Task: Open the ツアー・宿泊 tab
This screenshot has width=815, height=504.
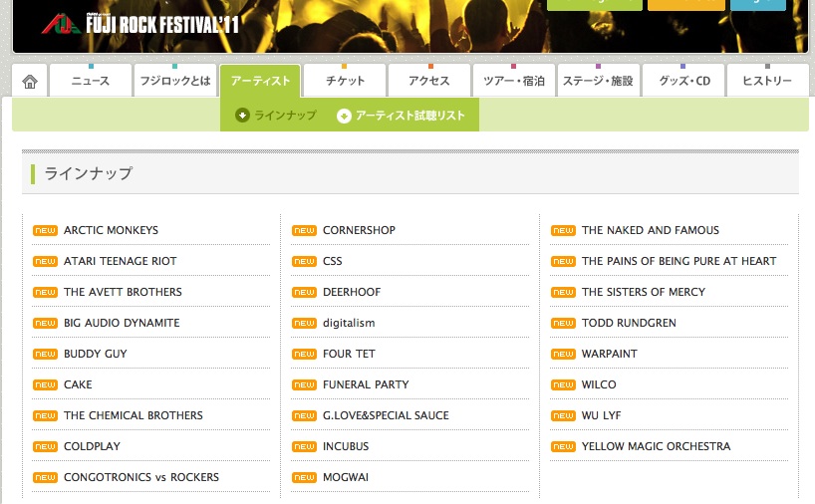Action: pos(514,81)
